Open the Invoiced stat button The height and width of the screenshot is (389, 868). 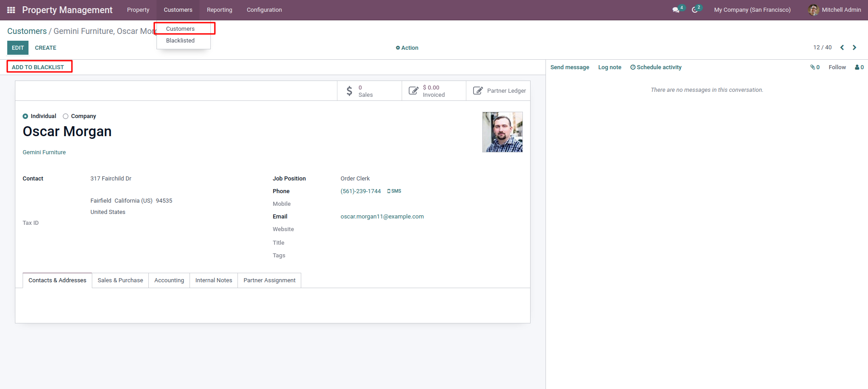tap(434, 91)
